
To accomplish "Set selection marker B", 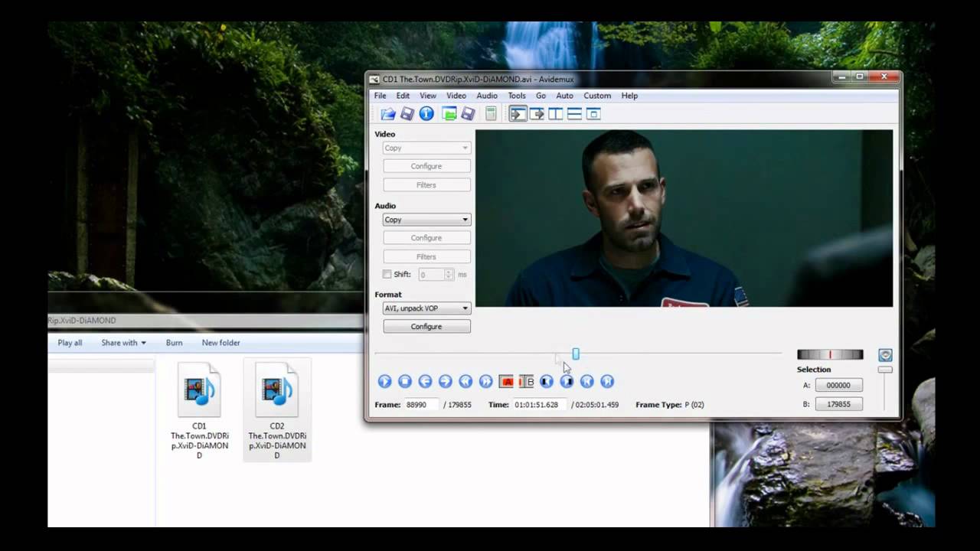I will [x=526, y=381].
